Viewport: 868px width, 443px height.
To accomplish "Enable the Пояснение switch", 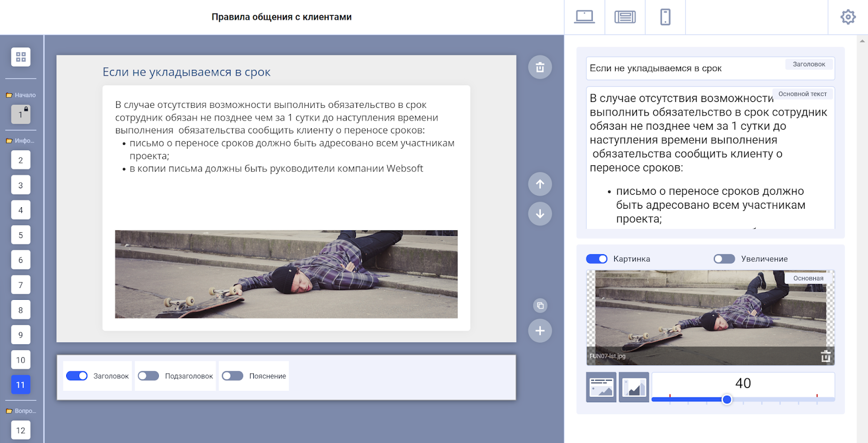I will point(232,376).
